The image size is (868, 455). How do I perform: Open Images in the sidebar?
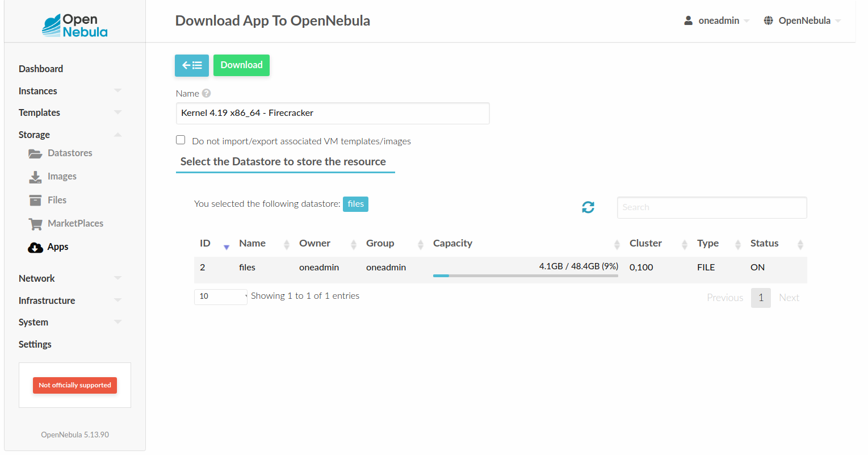pyautogui.click(x=62, y=177)
